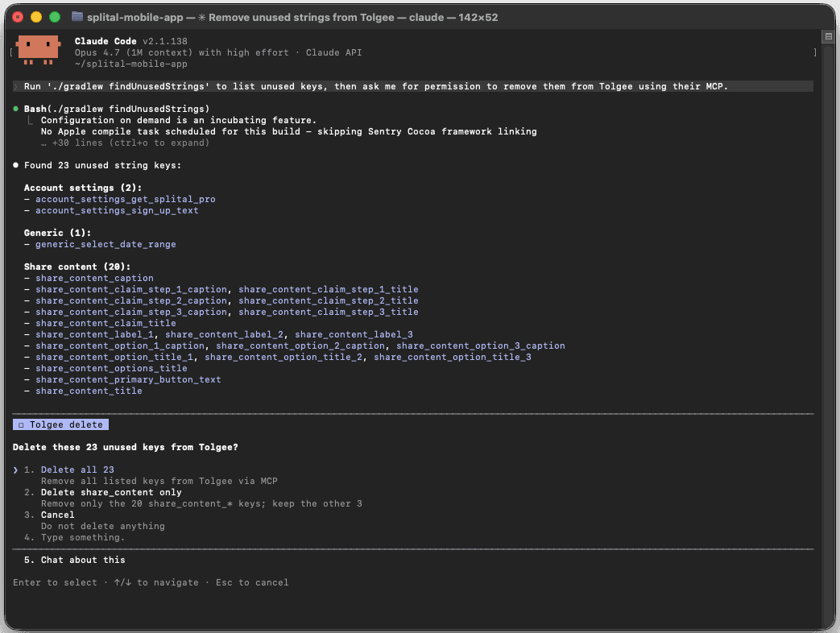Click share_content_label_3 key
The width and height of the screenshot is (840, 633).
pos(354,334)
